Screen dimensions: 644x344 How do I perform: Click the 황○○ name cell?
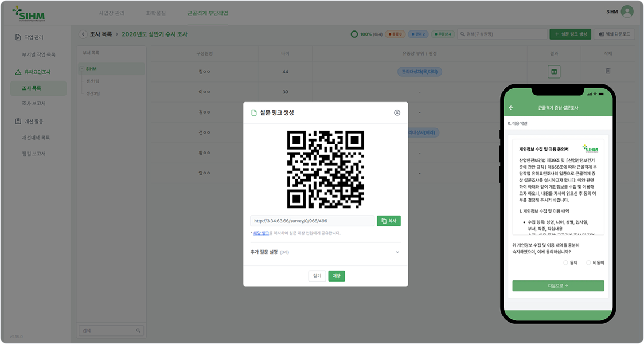coord(204,153)
